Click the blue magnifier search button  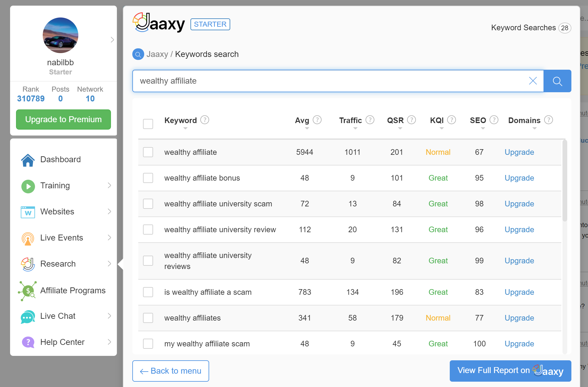coord(557,81)
